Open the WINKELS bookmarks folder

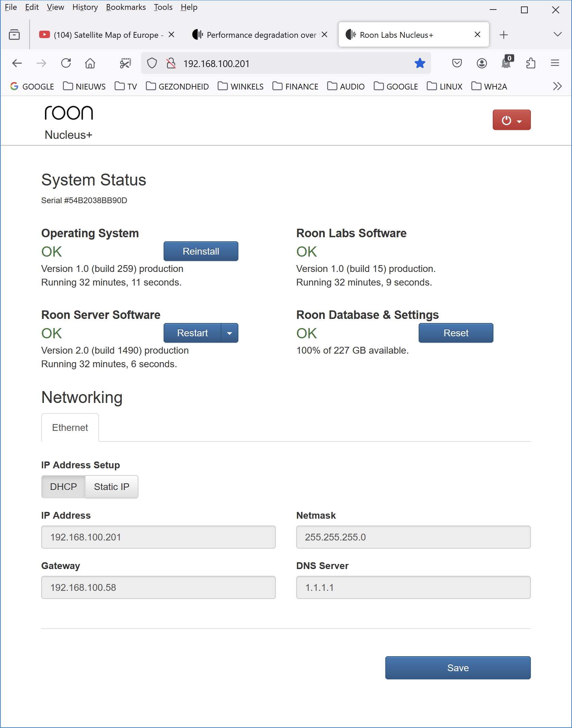(241, 86)
